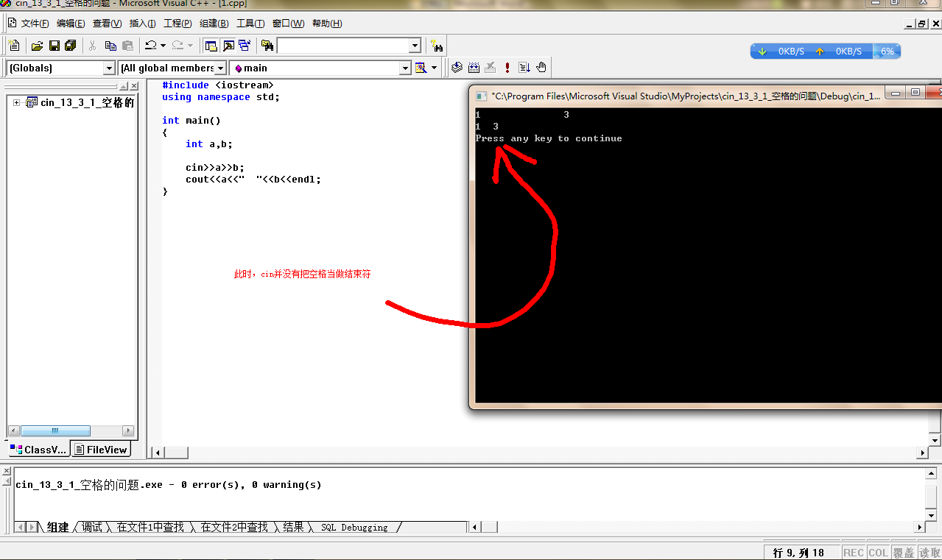
Task: Open the WizardBar actions dropdown arrow
Action: tap(434, 68)
